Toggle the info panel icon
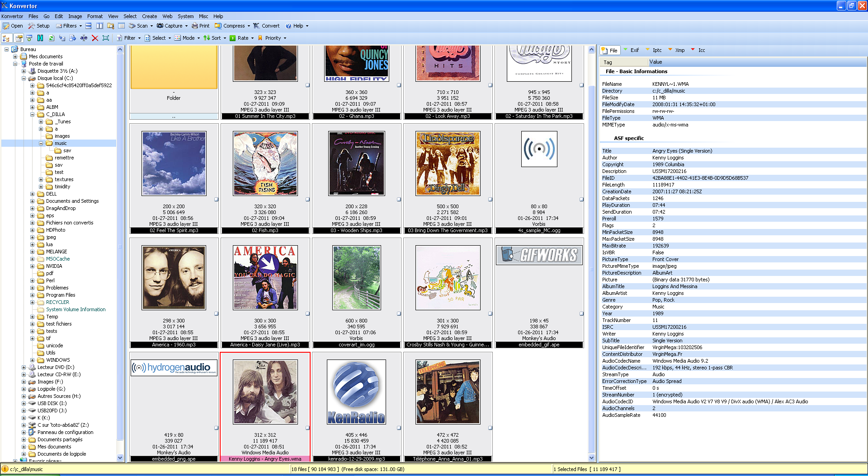 (x=19, y=38)
